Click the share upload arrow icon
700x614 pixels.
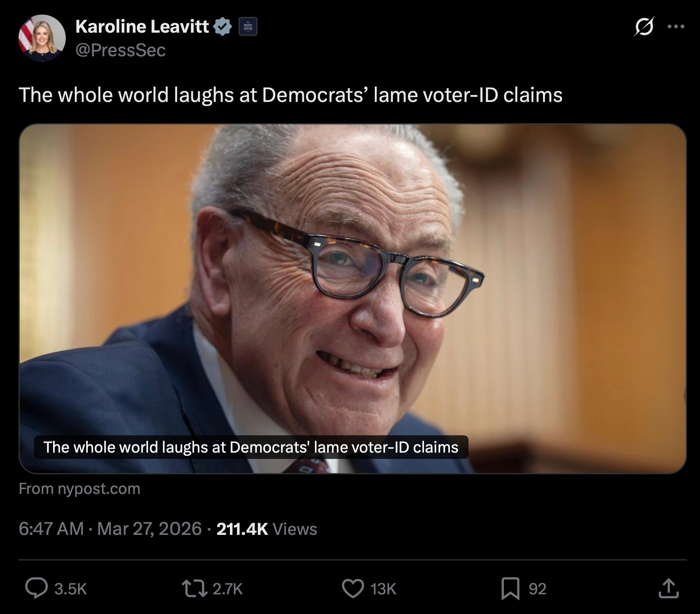pyautogui.click(x=668, y=588)
